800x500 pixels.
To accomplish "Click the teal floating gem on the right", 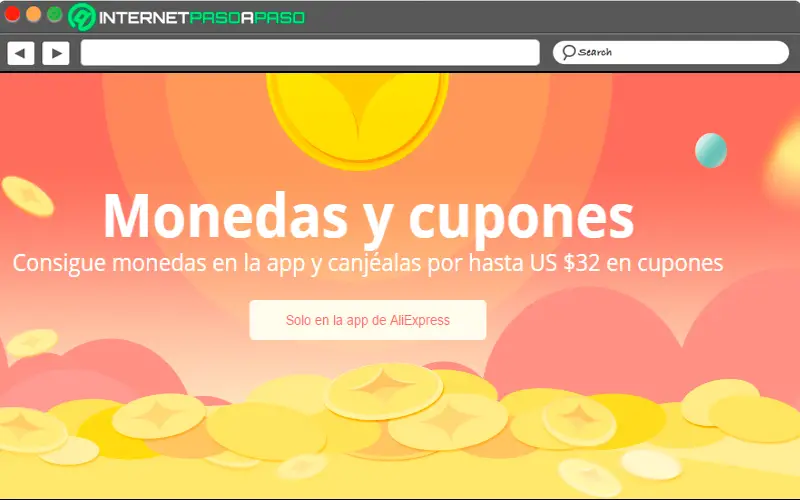I will pos(711,151).
